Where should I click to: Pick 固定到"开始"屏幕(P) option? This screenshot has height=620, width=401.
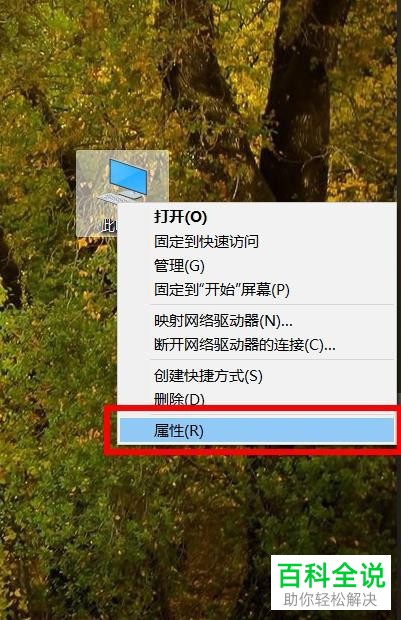pyautogui.click(x=221, y=290)
